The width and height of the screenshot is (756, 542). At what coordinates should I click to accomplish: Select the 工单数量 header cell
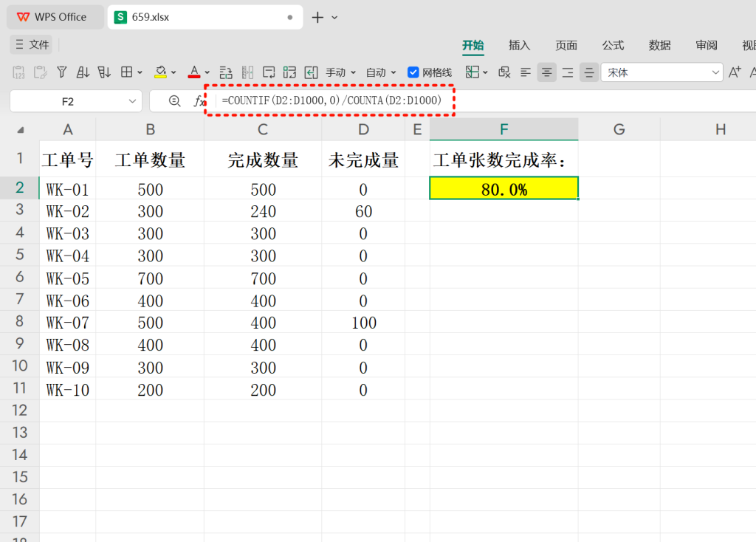(x=150, y=159)
